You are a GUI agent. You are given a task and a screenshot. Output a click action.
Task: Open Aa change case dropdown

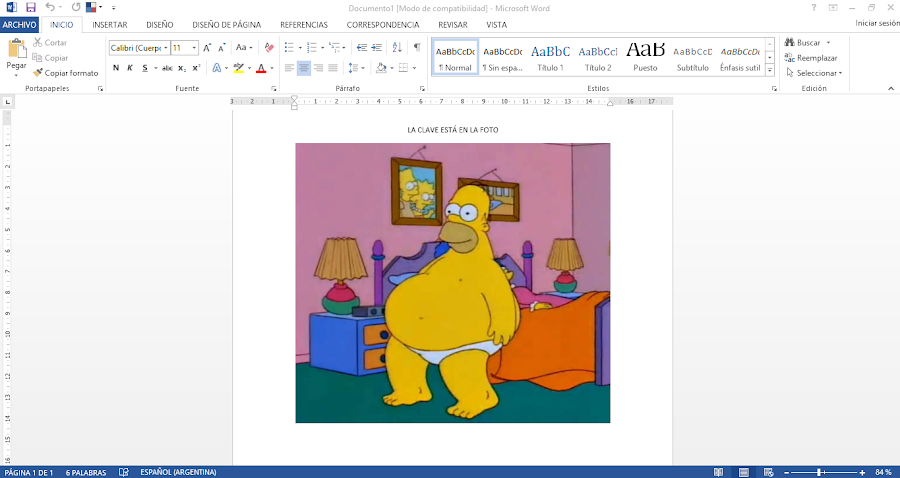pyautogui.click(x=244, y=48)
